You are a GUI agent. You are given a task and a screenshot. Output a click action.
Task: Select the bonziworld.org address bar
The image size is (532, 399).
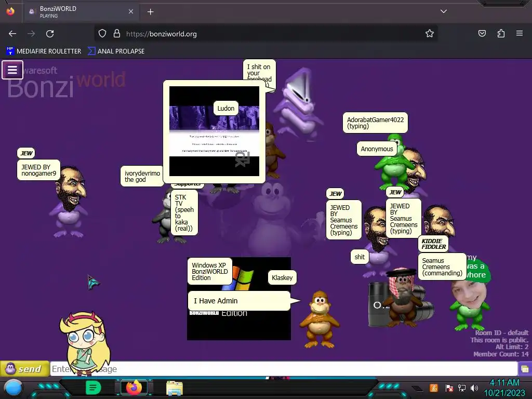pyautogui.click(x=265, y=34)
